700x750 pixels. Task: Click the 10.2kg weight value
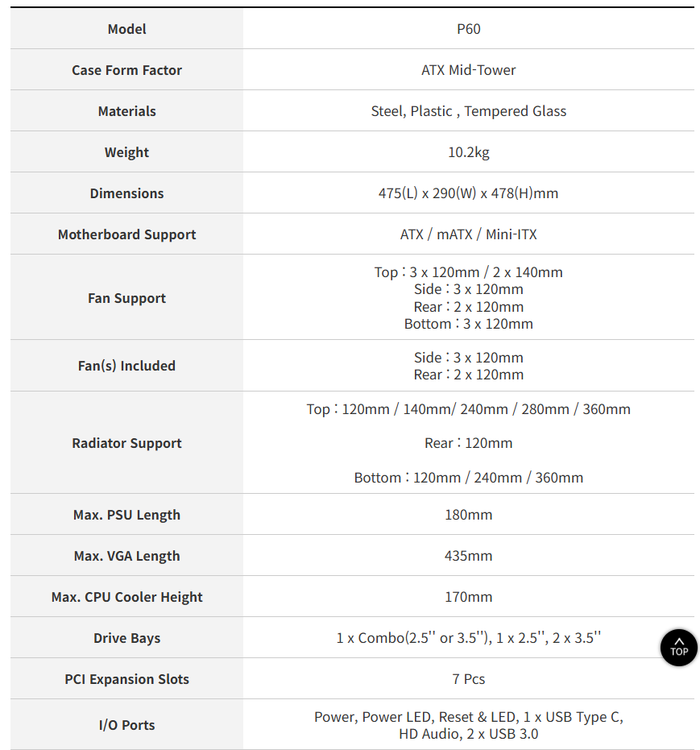[469, 152]
